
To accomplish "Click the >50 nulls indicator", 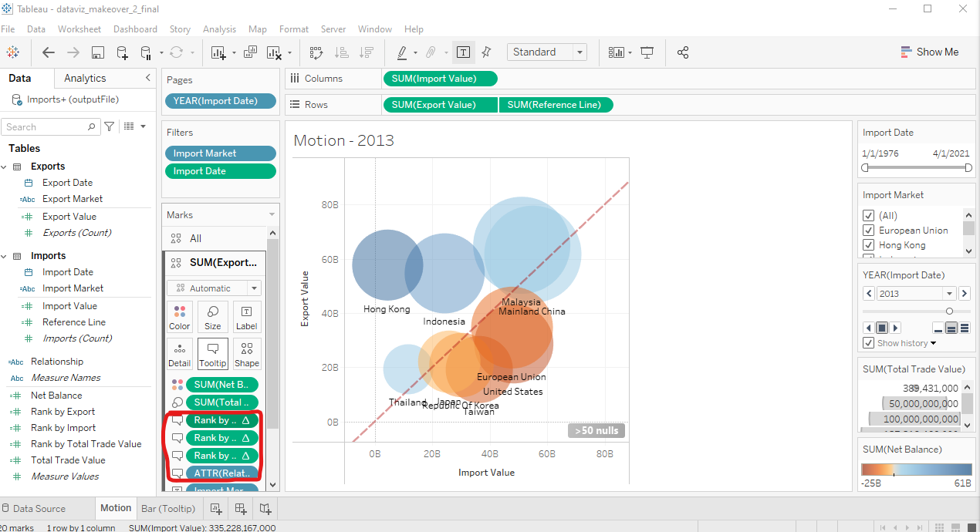I will point(596,431).
